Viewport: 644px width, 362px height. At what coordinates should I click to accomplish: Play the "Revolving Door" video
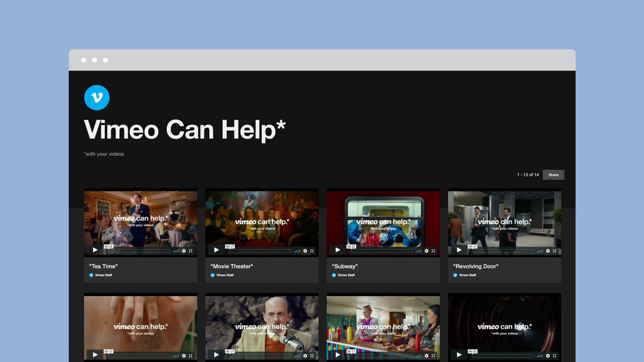point(459,250)
